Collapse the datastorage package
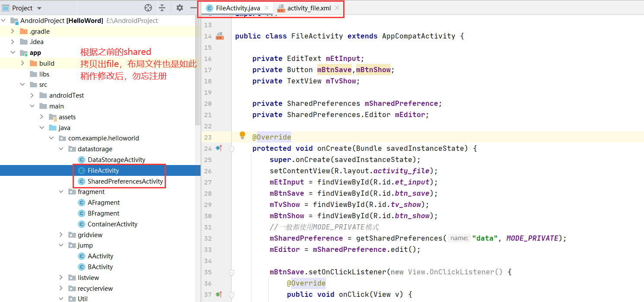 click(x=61, y=149)
